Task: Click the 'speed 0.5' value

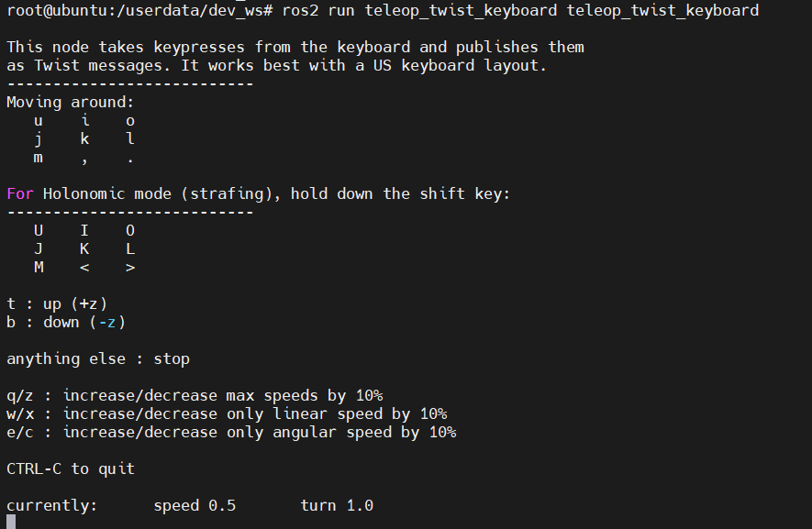Action: coord(195,506)
